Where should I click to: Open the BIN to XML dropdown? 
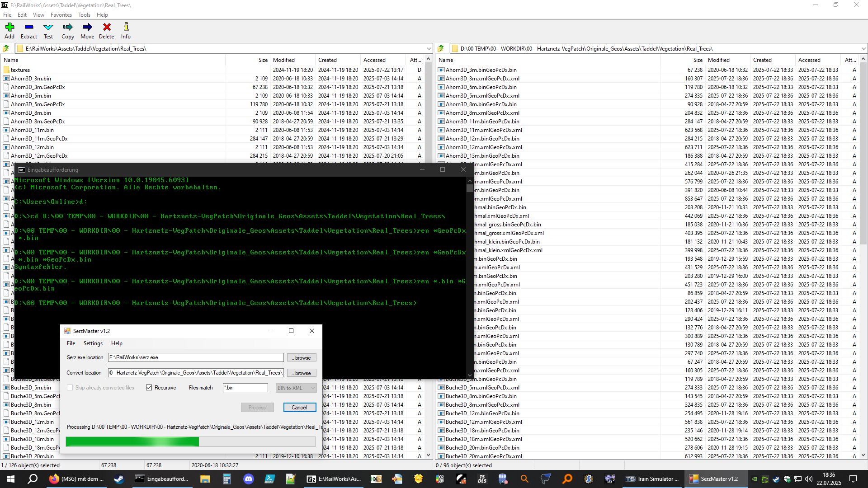click(296, 388)
